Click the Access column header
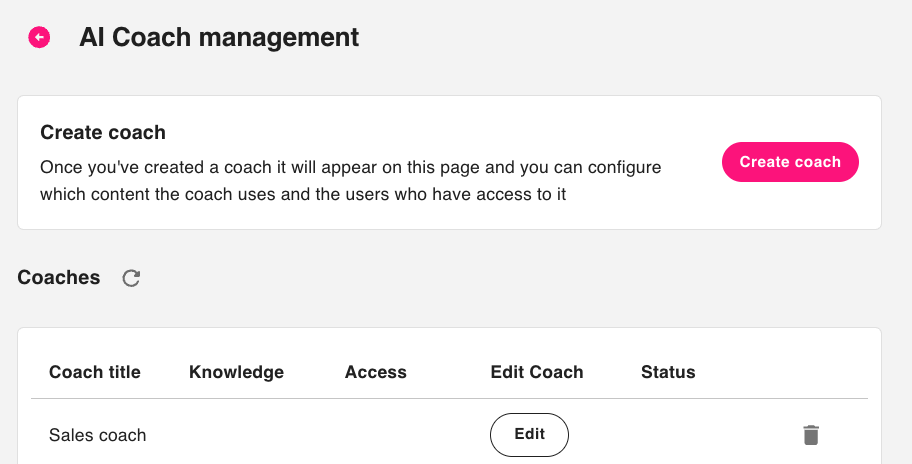Image resolution: width=912 pixels, height=464 pixels. 375,372
